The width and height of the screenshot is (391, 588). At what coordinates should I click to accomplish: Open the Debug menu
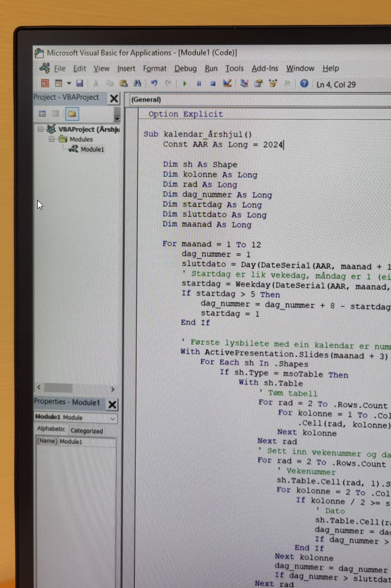coord(185,68)
